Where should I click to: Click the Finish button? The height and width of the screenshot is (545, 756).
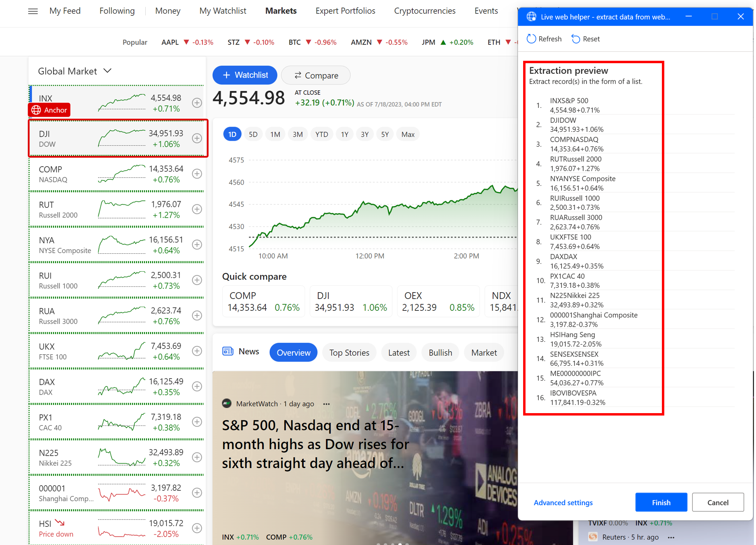coord(661,502)
